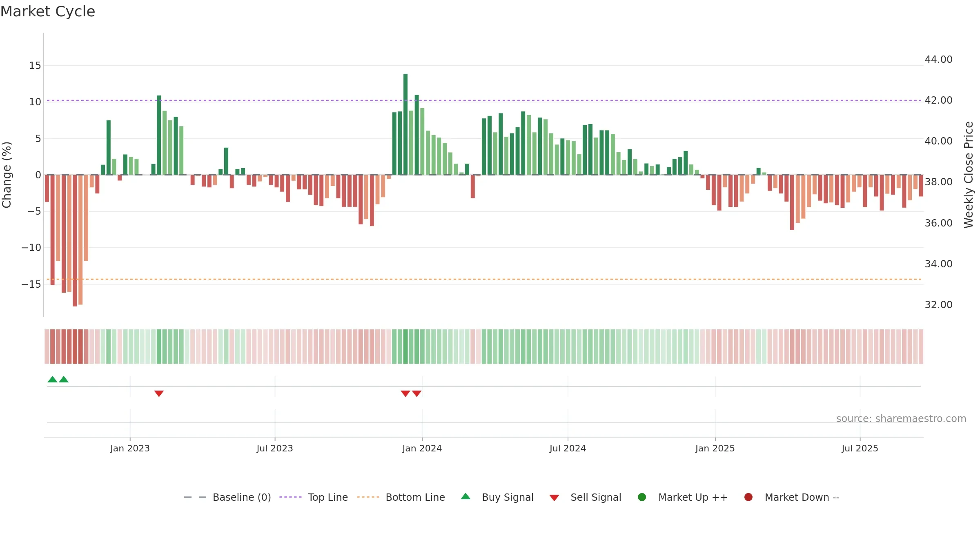
Task: Click the Bottom Line legend label
Action: pos(415,497)
